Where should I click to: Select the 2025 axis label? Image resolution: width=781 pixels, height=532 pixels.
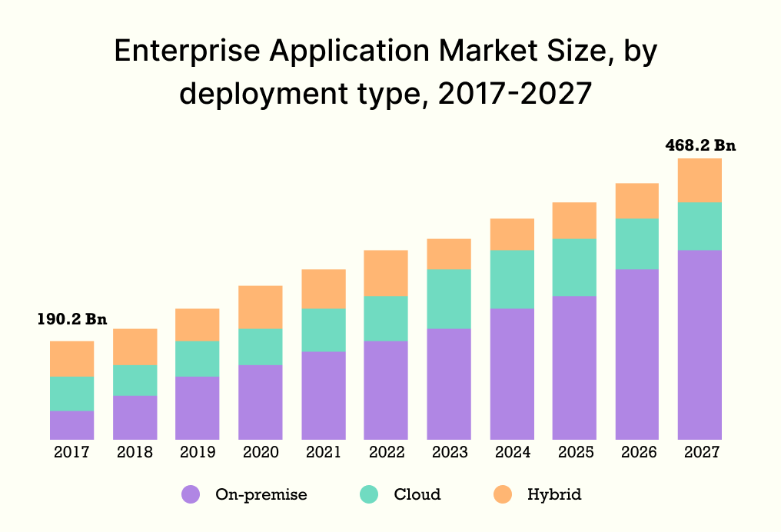576,452
